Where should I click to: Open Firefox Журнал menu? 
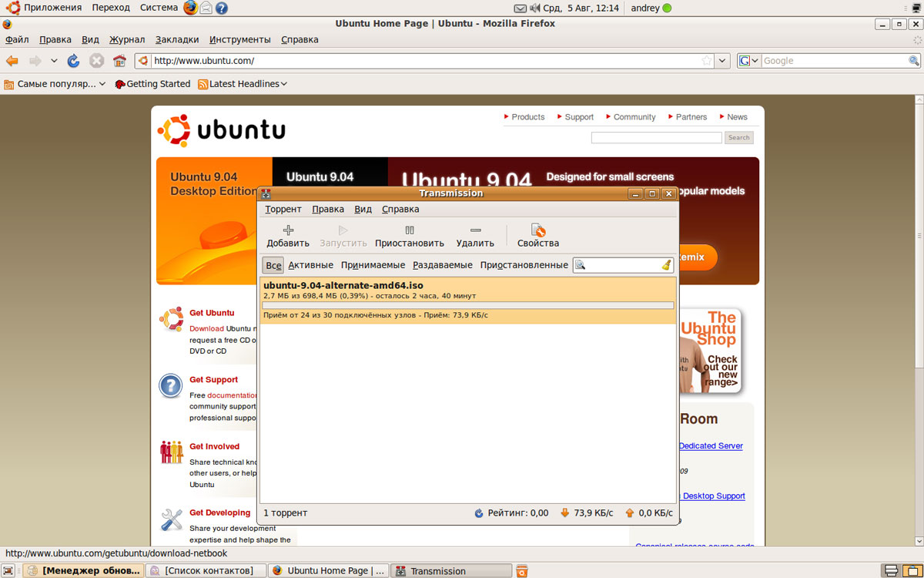click(127, 39)
